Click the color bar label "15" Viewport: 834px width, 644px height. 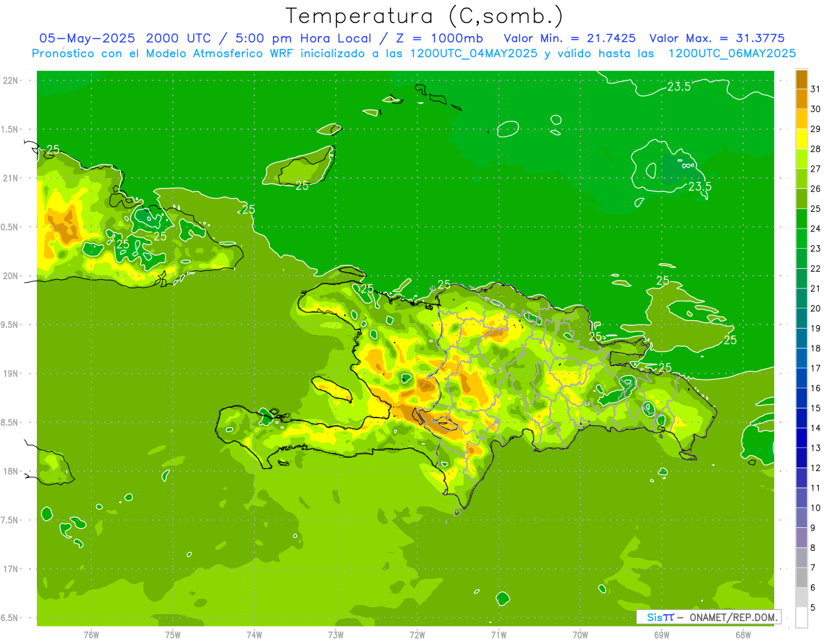816,408
